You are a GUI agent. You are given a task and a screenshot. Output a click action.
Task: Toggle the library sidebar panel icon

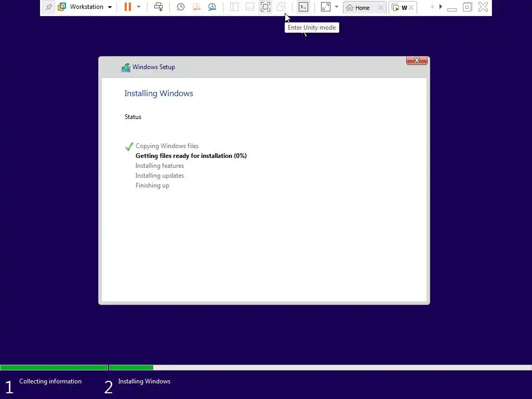click(234, 7)
